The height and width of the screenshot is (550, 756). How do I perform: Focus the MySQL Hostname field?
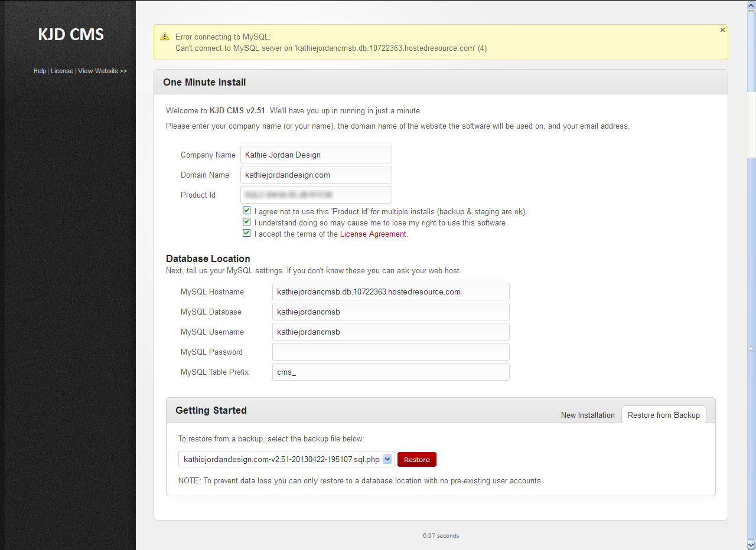point(390,292)
